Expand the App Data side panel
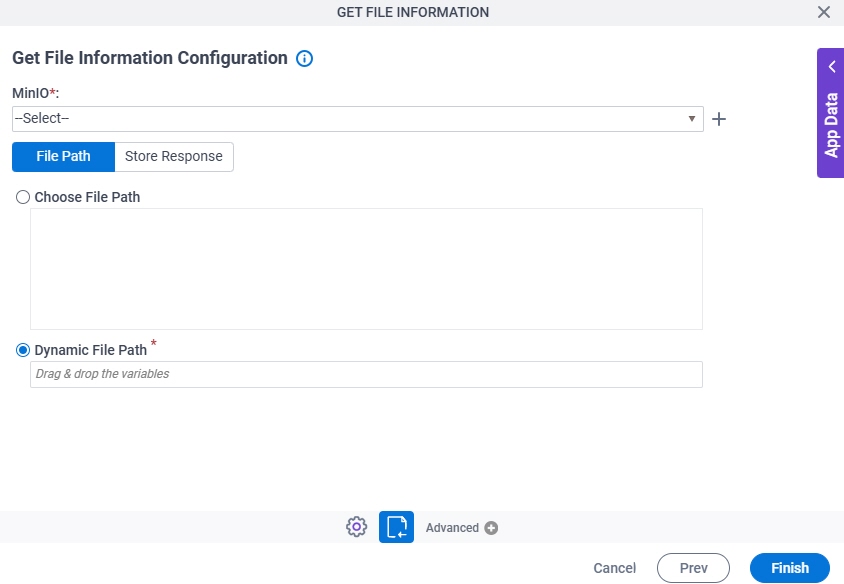 pos(831,113)
